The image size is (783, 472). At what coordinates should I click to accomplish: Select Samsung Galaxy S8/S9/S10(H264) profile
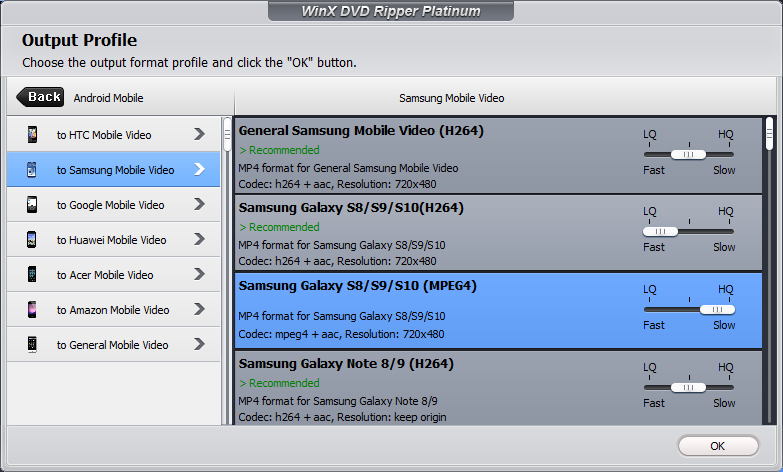tap(498, 233)
